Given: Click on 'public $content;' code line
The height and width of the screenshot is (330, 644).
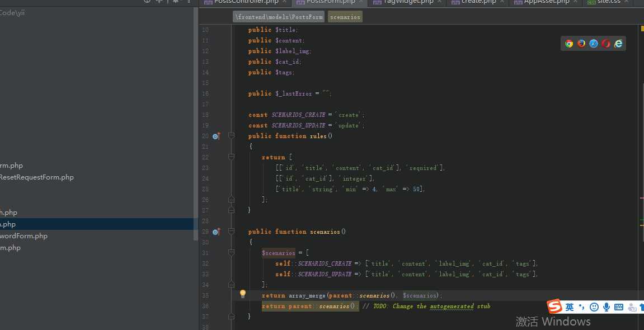Looking at the screenshot, I should pyautogui.click(x=276, y=40).
